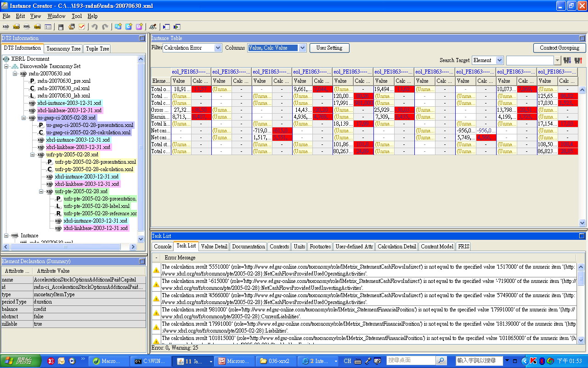The width and height of the screenshot is (588, 368).
Task: Maximize the DTS Information panel
Action: tap(142, 38)
